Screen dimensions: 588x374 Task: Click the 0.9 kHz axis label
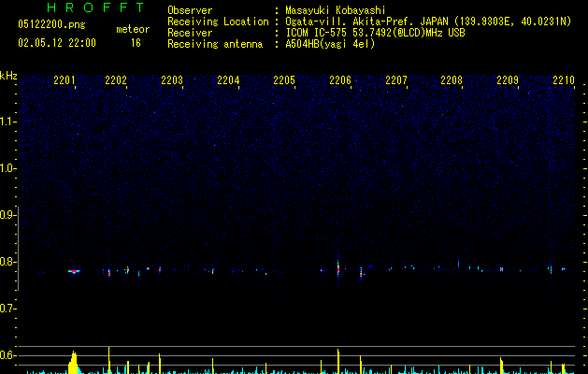pos(7,215)
